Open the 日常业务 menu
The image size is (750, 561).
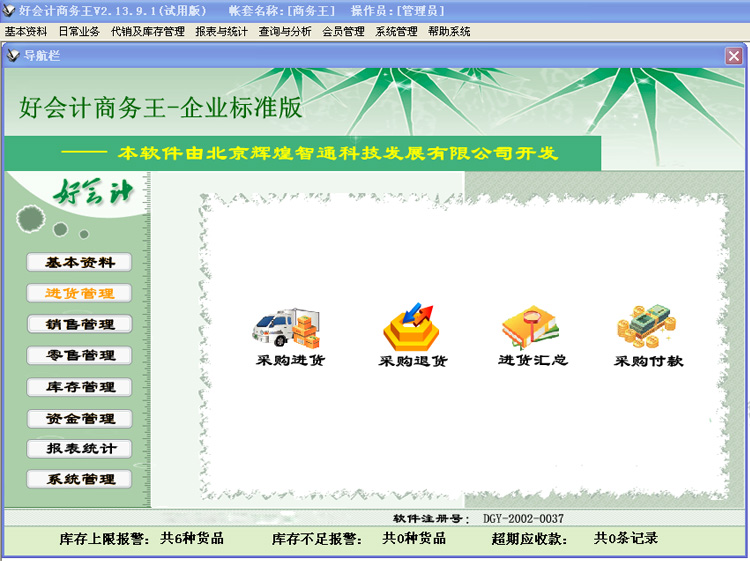click(x=79, y=32)
